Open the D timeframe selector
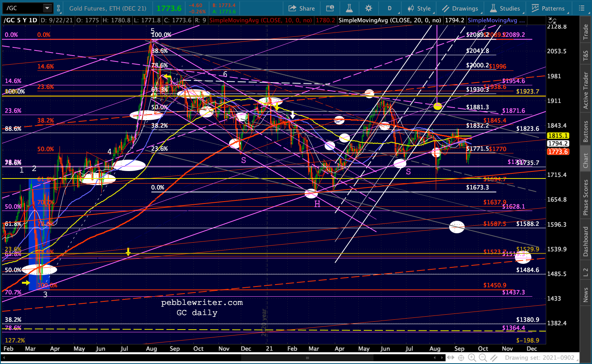The image size is (592, 364). pyautogui.click(x=390, y=8)
